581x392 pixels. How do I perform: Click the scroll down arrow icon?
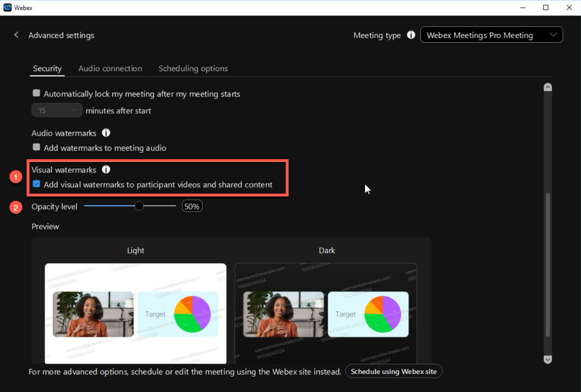[548, 359]
